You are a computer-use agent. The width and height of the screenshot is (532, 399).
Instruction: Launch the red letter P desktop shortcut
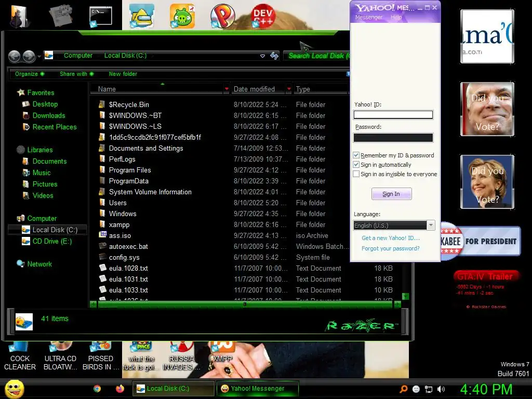coord(222,16)
